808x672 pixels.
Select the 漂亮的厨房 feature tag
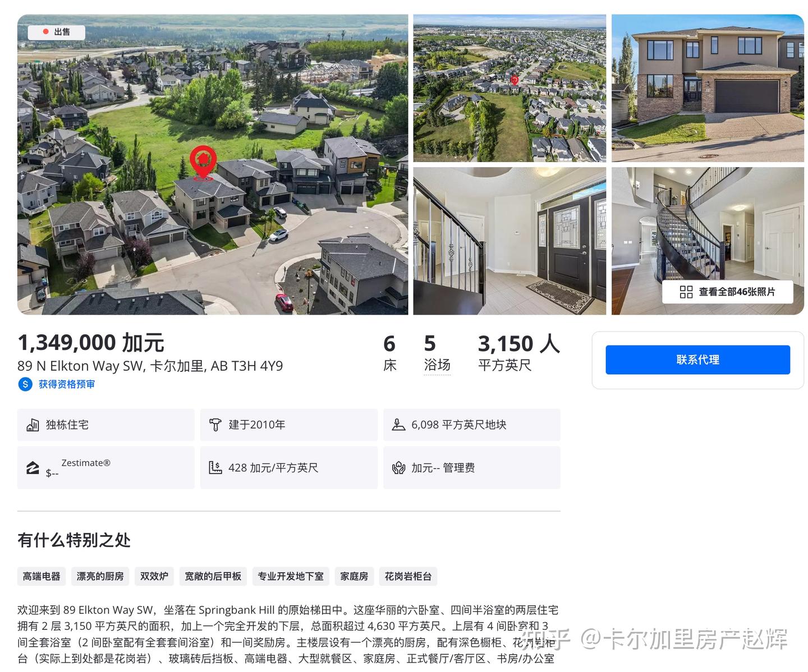coord(100,576)
